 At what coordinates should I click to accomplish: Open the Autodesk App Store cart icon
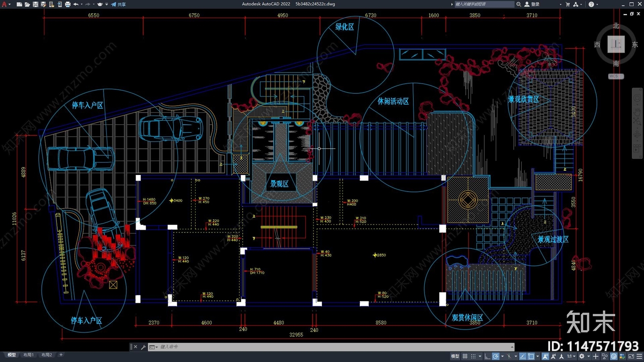pos(568,4)
